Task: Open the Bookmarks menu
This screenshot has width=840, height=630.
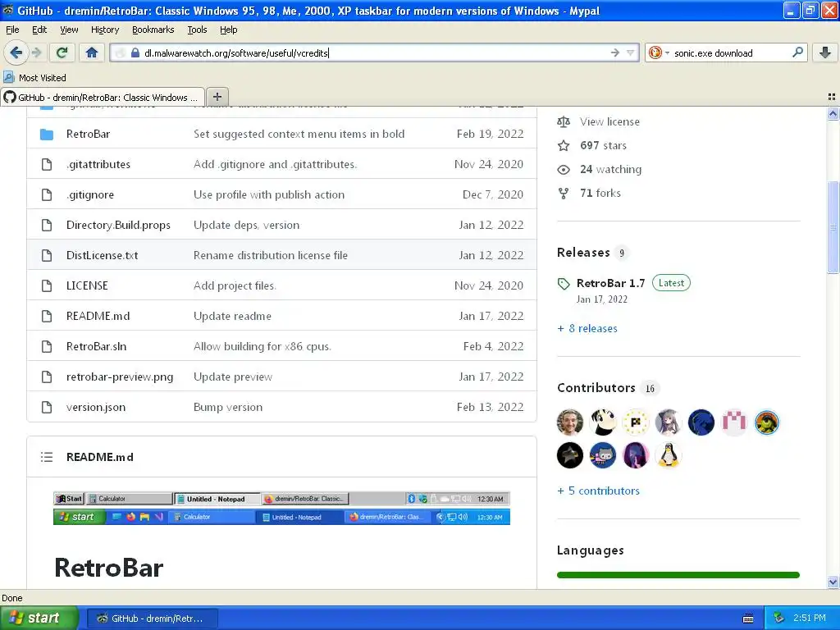Action: tap(153, 30)
